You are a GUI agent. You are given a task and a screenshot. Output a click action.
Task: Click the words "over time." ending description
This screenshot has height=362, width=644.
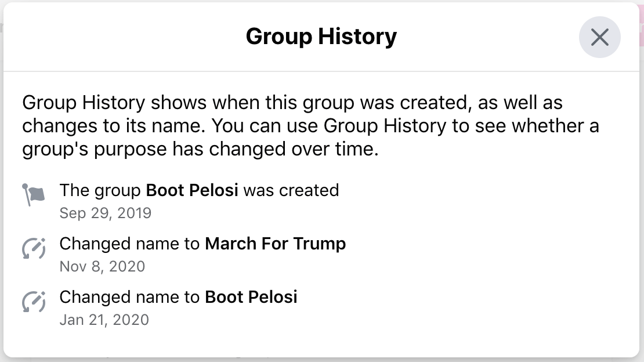click(335, 149)
